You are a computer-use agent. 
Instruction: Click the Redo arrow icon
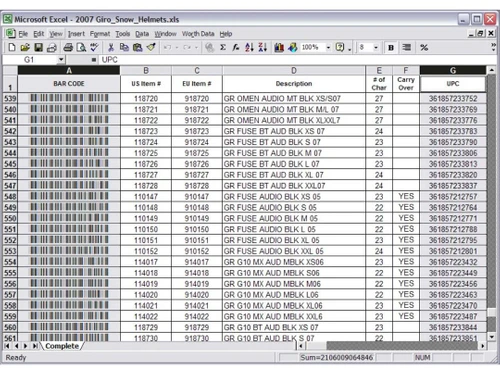click(x=187, y=47)
